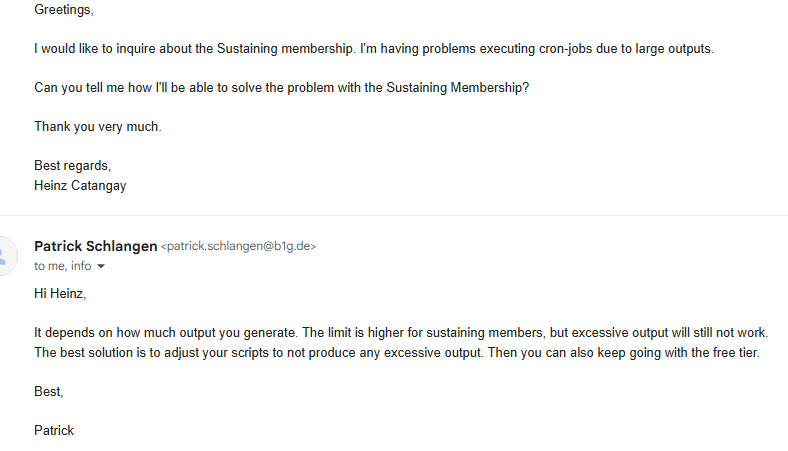788x451 pixels.
Task: Click the words 'sustaining members' in the reply
Action: click(x=490, y=332)
